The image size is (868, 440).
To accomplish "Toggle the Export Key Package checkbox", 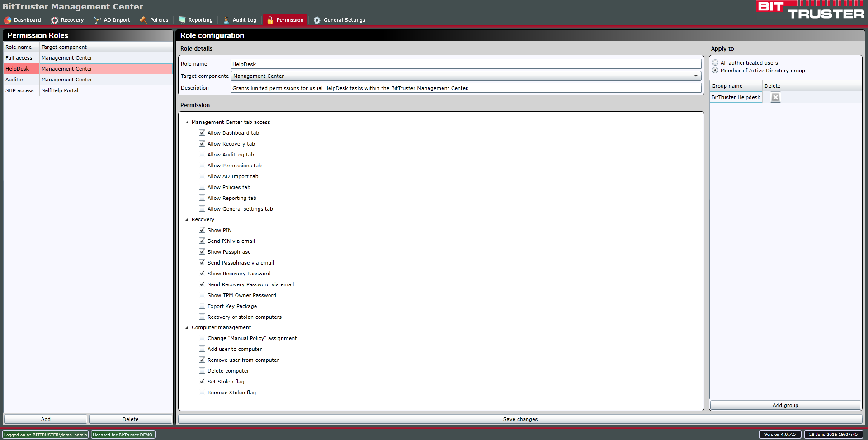I will 202,306.
